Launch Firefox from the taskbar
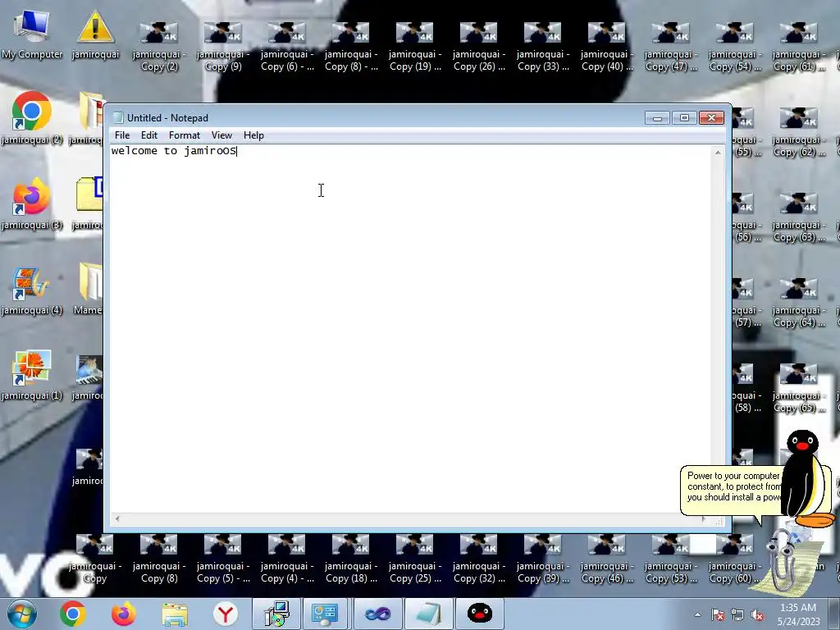Image resolution: width=840 pixels, height=630 pixels. click(x=124, y=614)
